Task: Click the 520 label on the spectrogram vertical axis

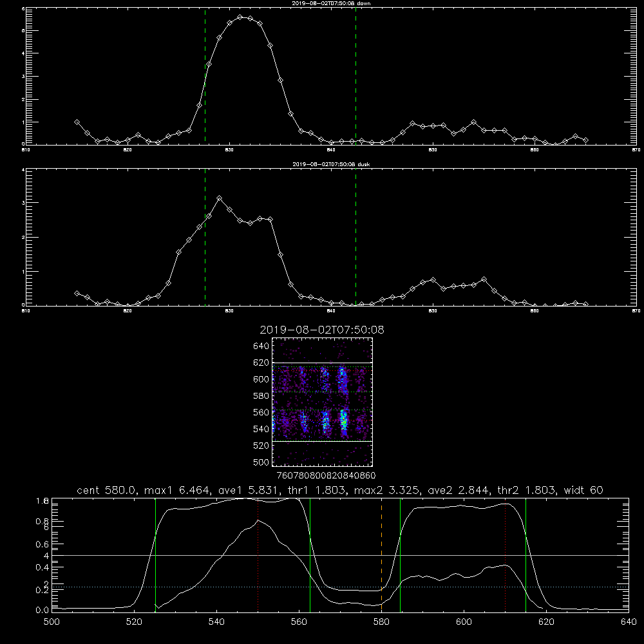Action: click(261, 446)
